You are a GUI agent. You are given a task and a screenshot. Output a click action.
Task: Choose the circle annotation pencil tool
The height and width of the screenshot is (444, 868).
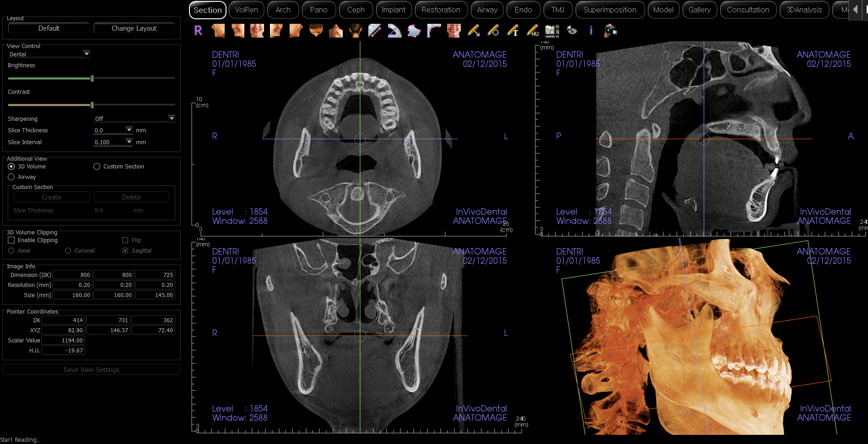493,31
